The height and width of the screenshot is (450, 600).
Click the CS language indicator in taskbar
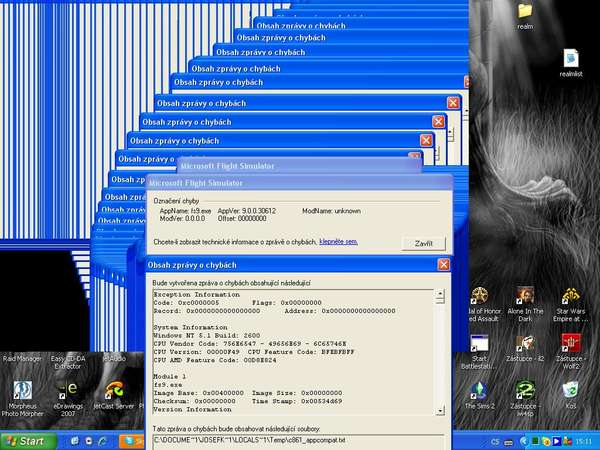tap(494, 440)
